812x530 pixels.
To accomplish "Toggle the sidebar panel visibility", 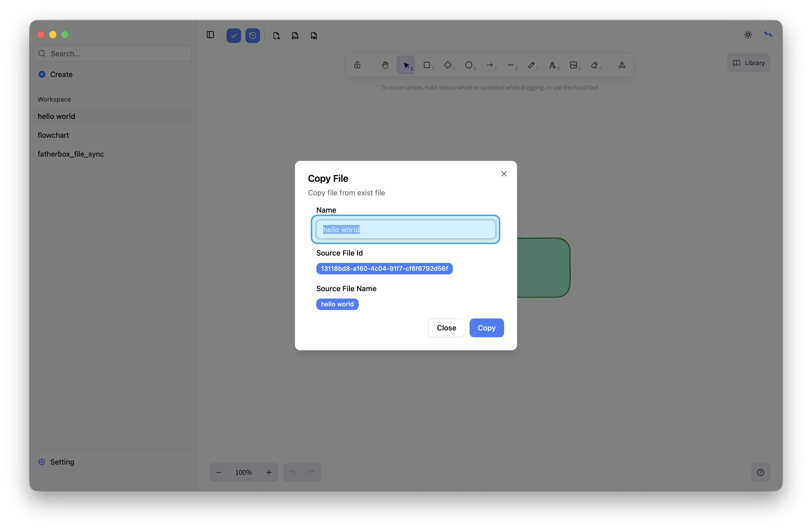I will pos(210,35).
